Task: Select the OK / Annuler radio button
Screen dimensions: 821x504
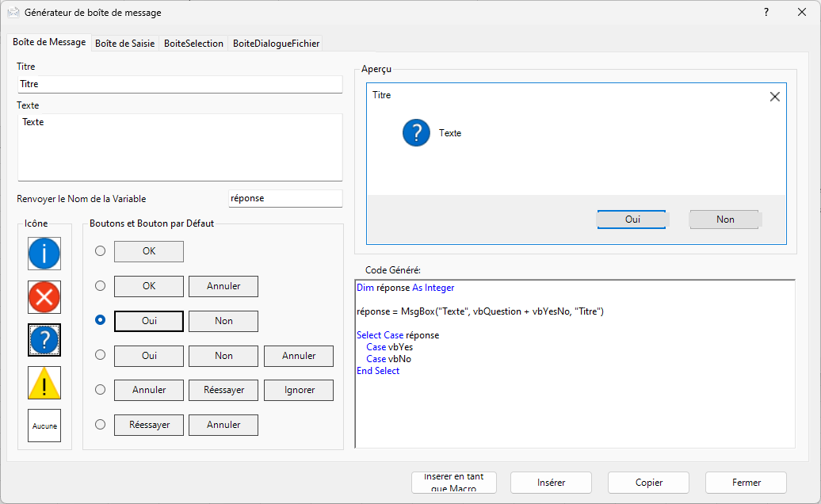Action: [x=100, y=286]
